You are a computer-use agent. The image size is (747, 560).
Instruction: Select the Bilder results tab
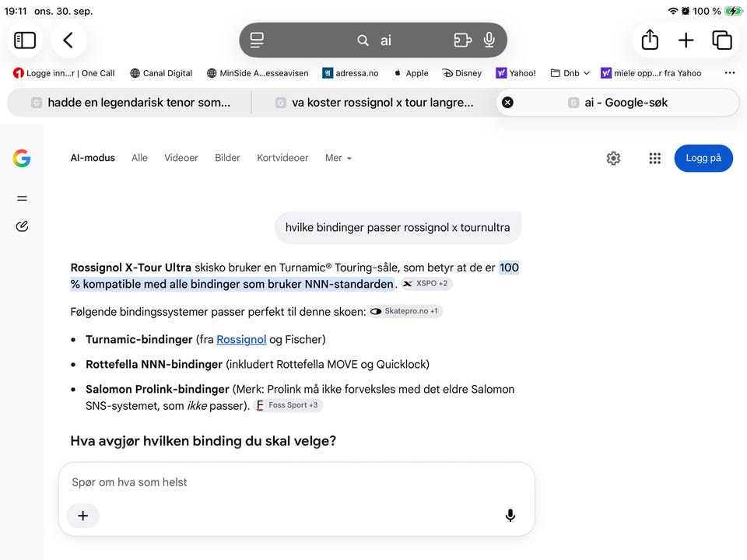227,158
